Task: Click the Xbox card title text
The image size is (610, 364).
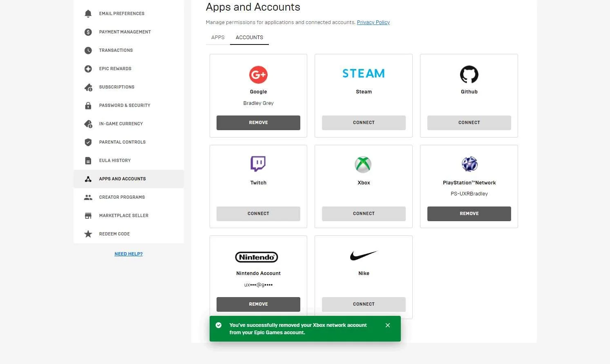Action: pyautogui.click(x=364, y=183)
